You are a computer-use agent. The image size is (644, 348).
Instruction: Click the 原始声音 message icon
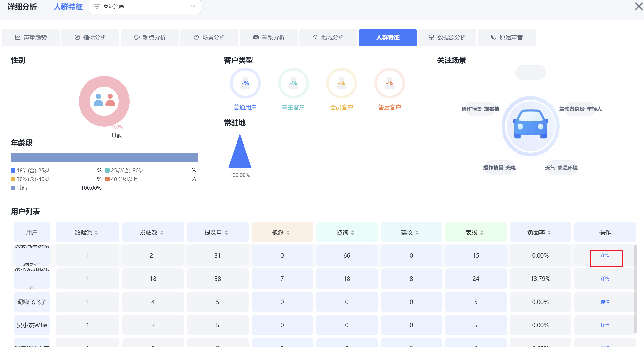pos(494,37)
